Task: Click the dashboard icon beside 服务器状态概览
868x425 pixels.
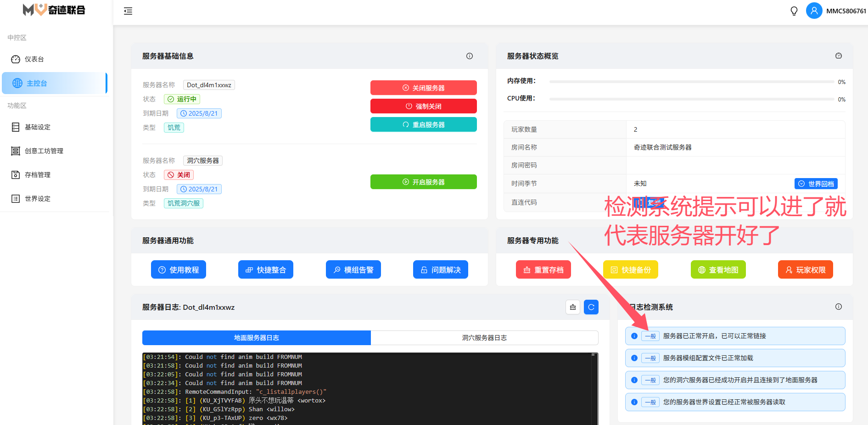Action: pyautogui.click(x=838, y=56)
